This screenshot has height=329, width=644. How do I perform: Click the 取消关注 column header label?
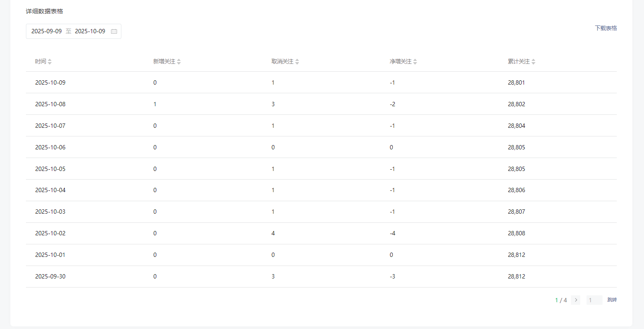pos(282,62)
